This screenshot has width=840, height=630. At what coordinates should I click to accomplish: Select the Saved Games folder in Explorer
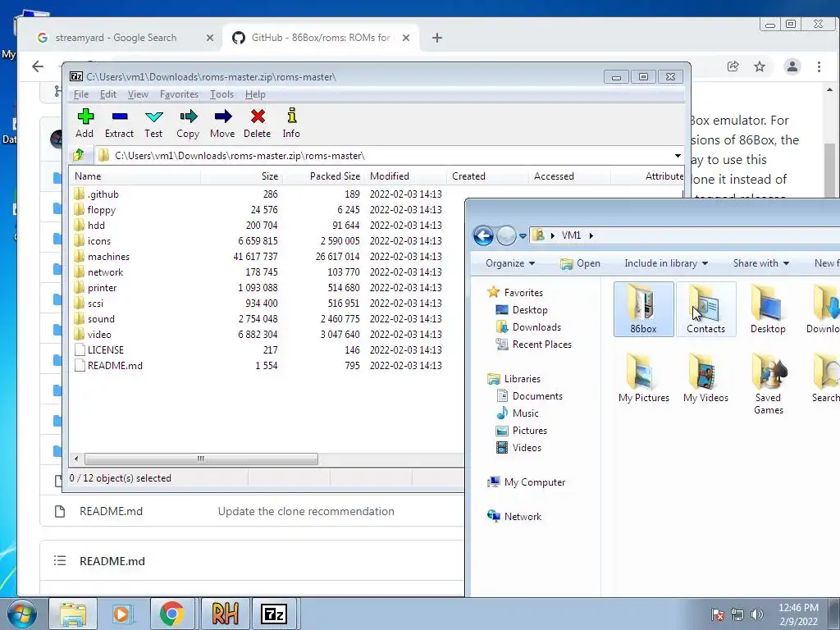click(768, 384)
